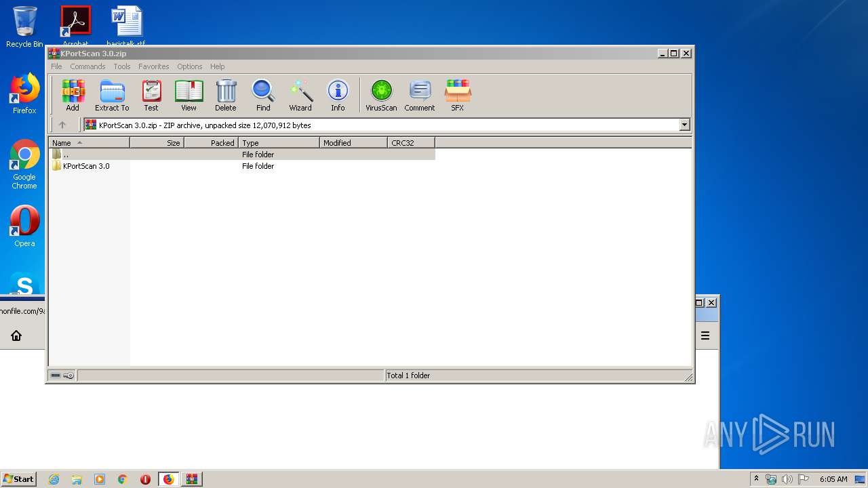Go up one folder level arrow
This screenshot has height=488, width=868.
click(x=62, y=125)
